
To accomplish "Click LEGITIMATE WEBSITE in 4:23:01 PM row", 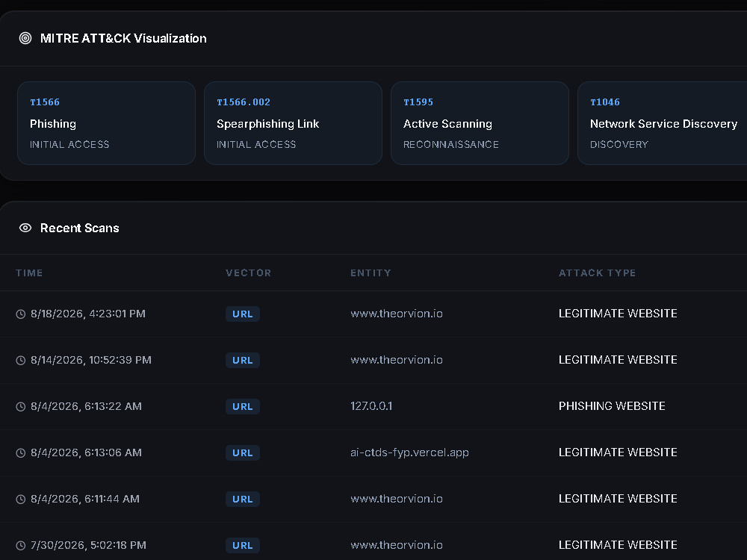I will (618, 314).
